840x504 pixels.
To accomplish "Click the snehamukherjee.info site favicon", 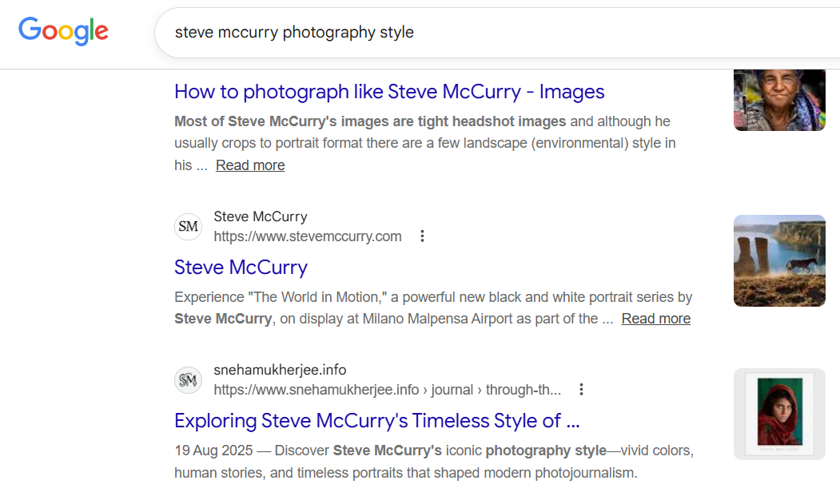I will (189, 380).
